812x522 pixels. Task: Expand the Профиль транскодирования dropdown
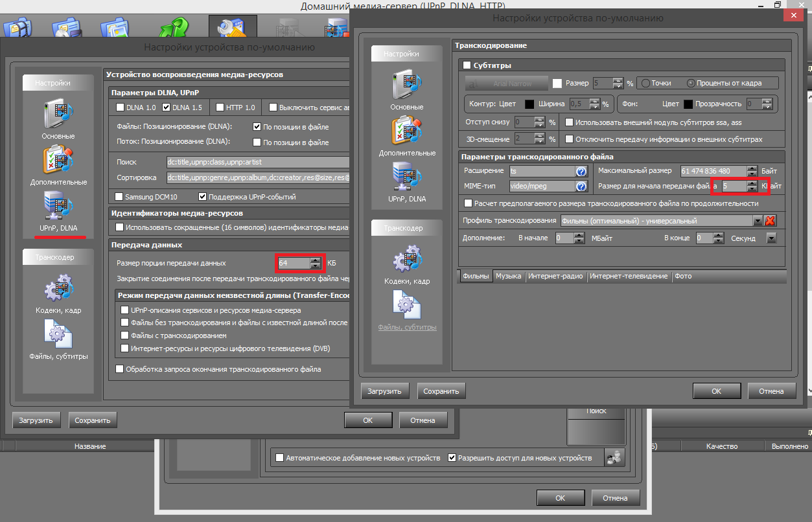pyautogui.click(x=757, y=221)
